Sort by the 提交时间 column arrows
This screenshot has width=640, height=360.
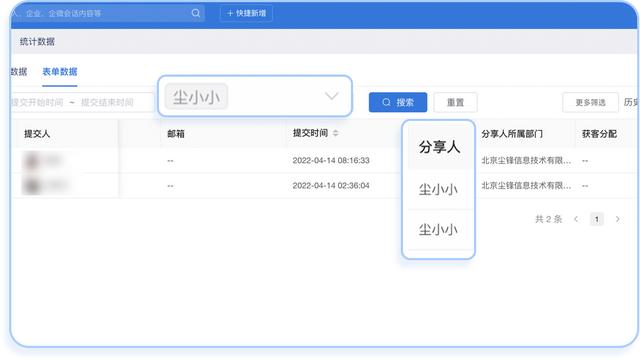pyautogui.click(x=336, y=133)
